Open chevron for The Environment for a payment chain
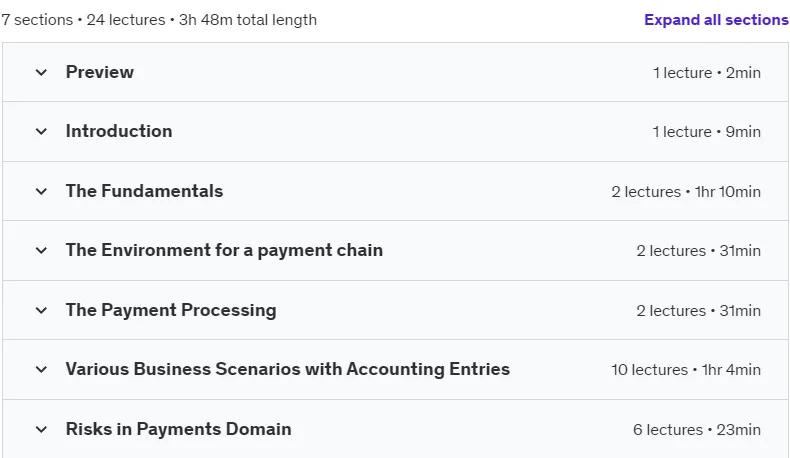The image size is (790, 458). coord(41,250)
